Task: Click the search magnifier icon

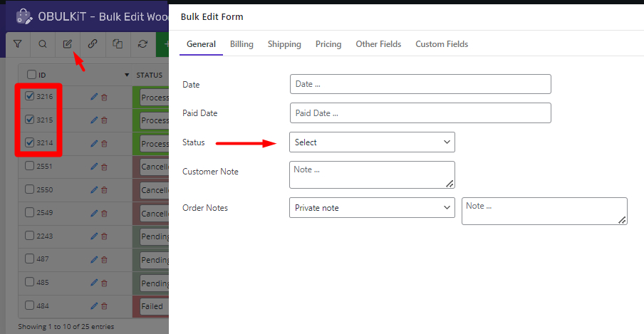Action: pyautogui.click(x=43, y=44)
